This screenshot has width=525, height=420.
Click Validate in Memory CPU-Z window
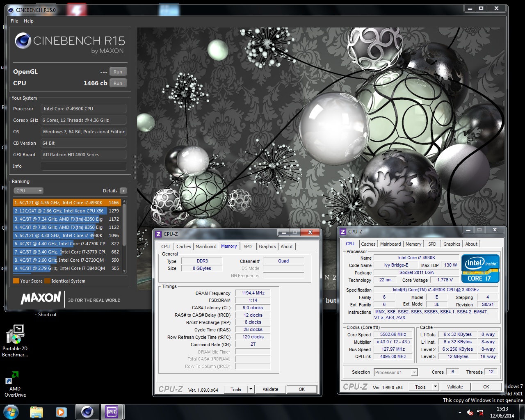270,390
